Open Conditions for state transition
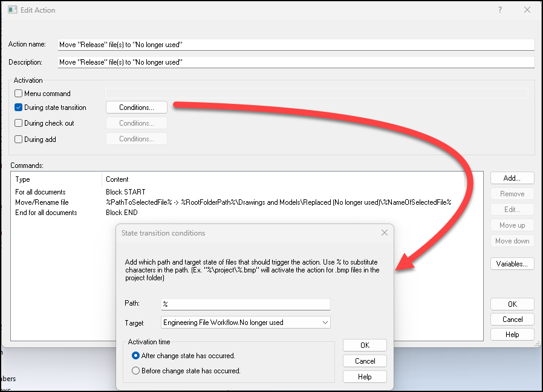The height and width of the screenshot is (392, 543). point(136,108)
